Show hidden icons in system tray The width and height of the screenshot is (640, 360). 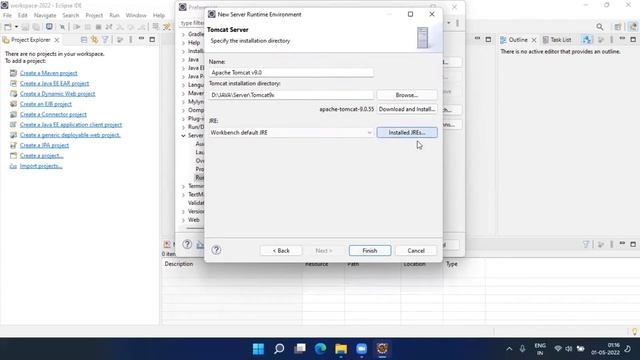509,349
